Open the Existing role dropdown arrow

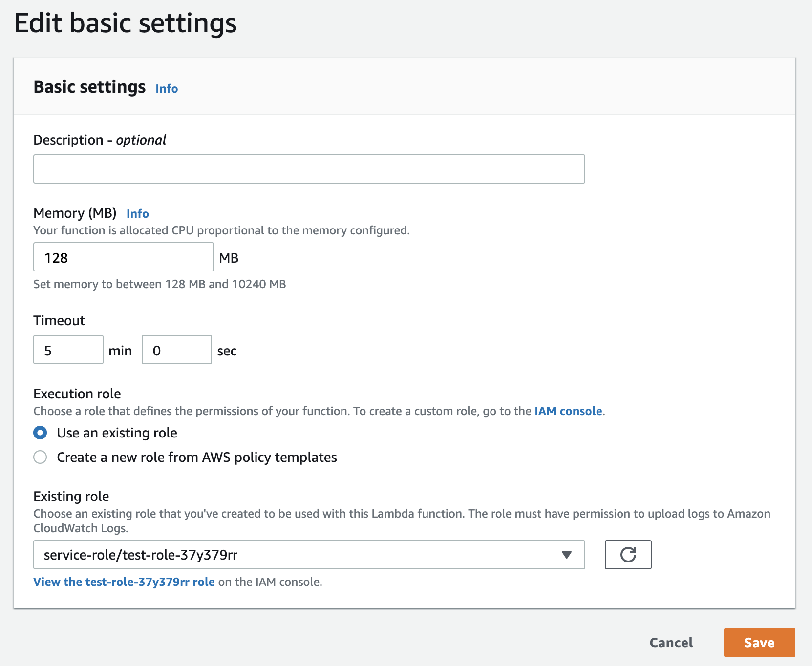(566, 555)
